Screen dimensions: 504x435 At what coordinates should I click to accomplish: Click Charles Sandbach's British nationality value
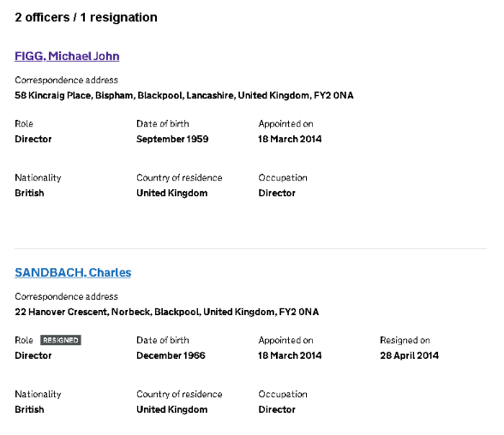click(x=29, y=409)
